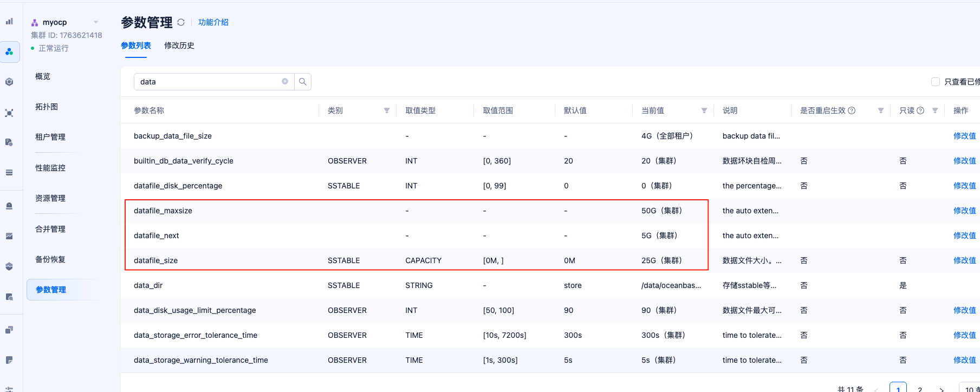Go to page 2 of results
The width and height of the screenshot is (980, 392).
coord(920,389)
